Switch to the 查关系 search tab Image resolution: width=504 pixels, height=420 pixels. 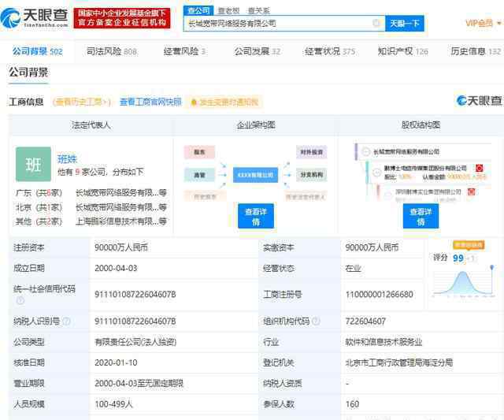tap(259, 10)
